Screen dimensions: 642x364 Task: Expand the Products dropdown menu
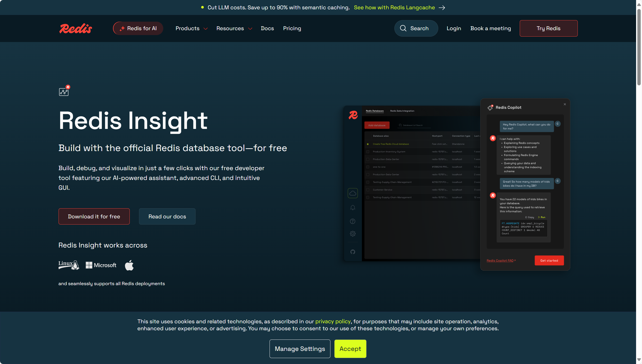191,28
